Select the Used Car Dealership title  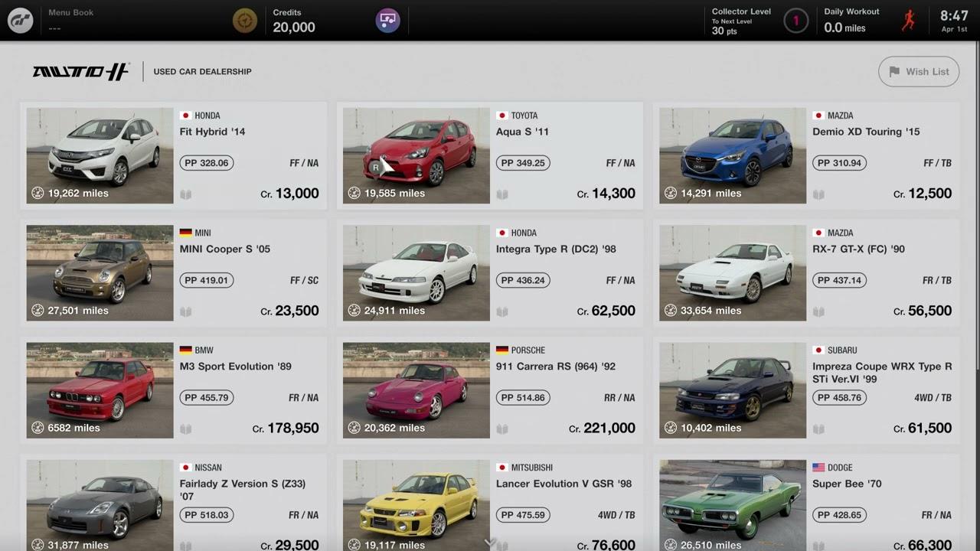tap(202, 72)
